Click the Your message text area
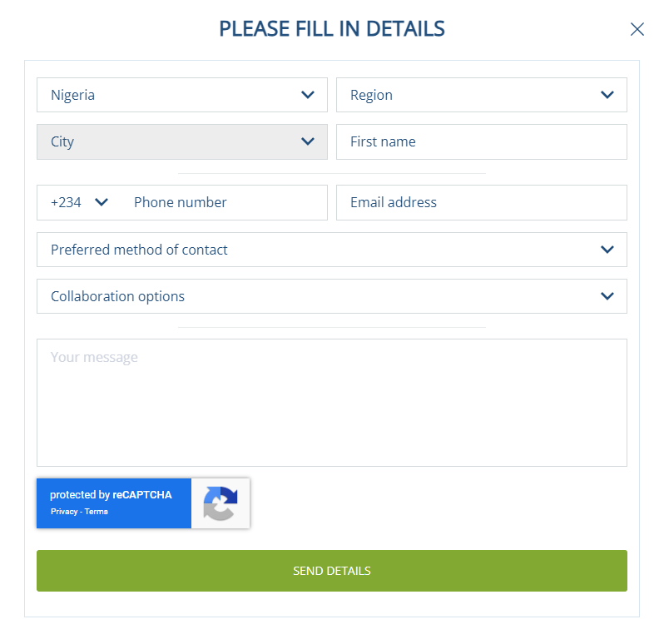 click(331, 402)
